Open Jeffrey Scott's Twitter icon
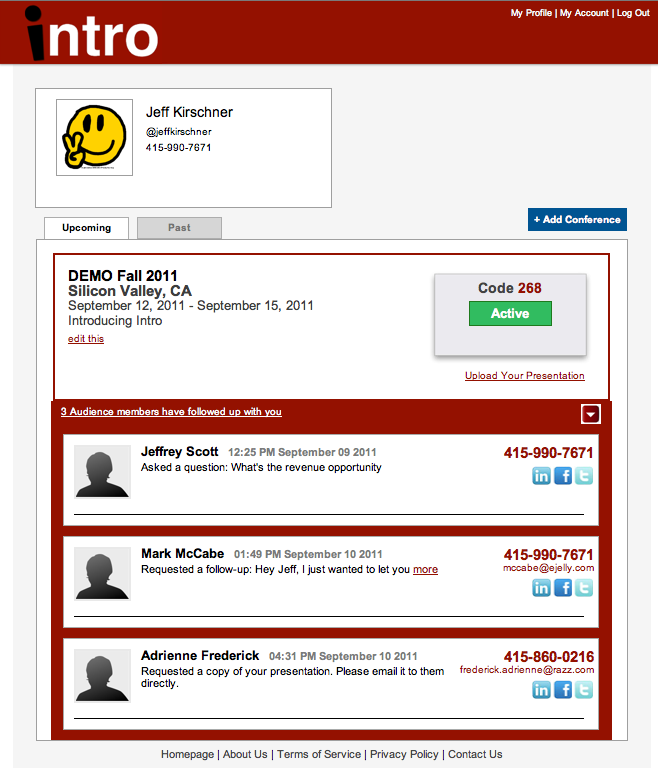This screenshot has width=658, height=769. click(584, 476)
